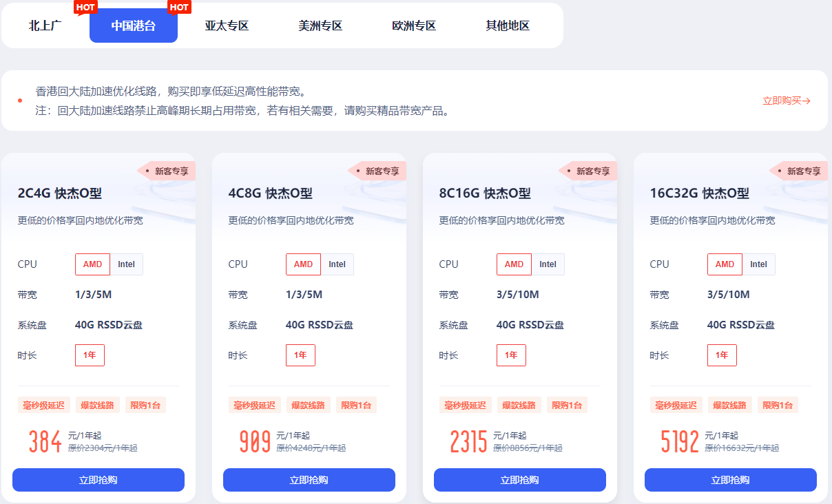Click the 384 price figure

coord(45,441)
